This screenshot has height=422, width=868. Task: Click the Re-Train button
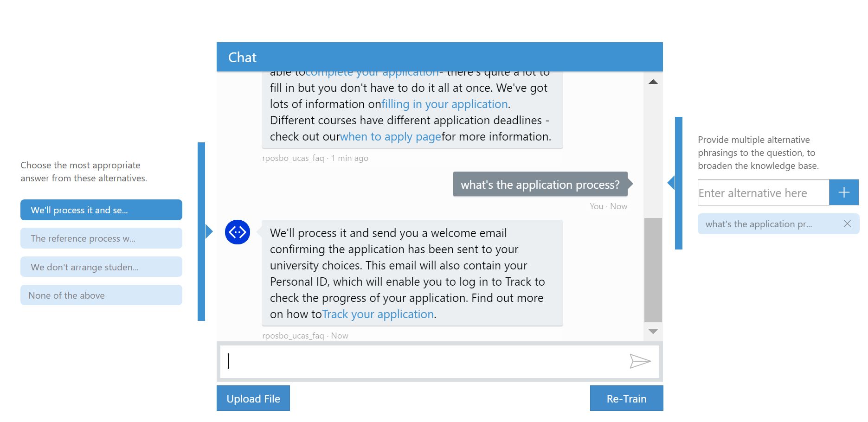626,398
